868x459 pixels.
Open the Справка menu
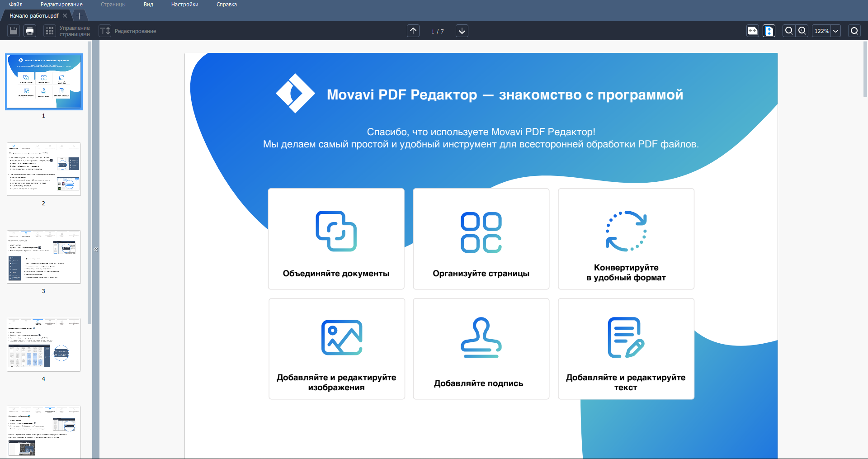226,5
